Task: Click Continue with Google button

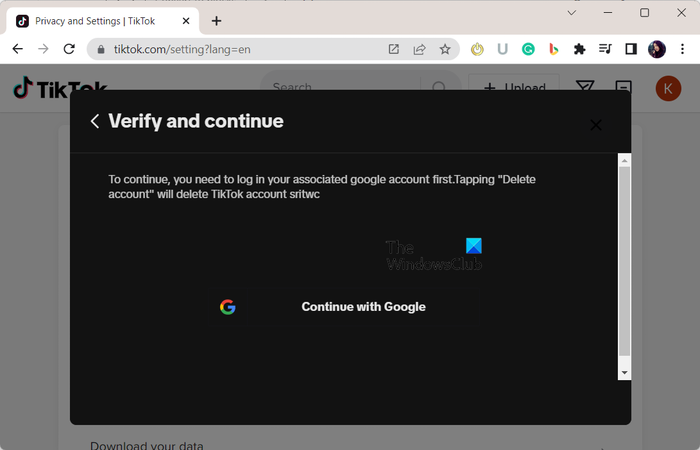Action: 350,307
